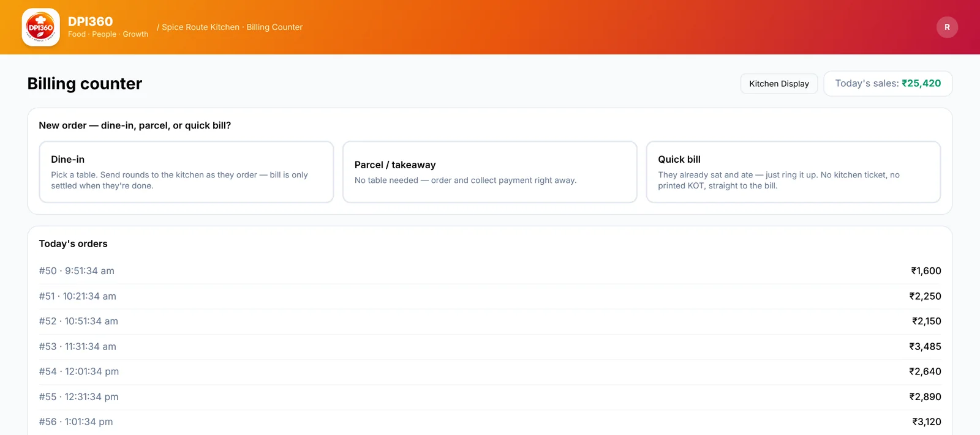
Task: Open order #54 at 12:01:34 pm
Action: [490, 371]
